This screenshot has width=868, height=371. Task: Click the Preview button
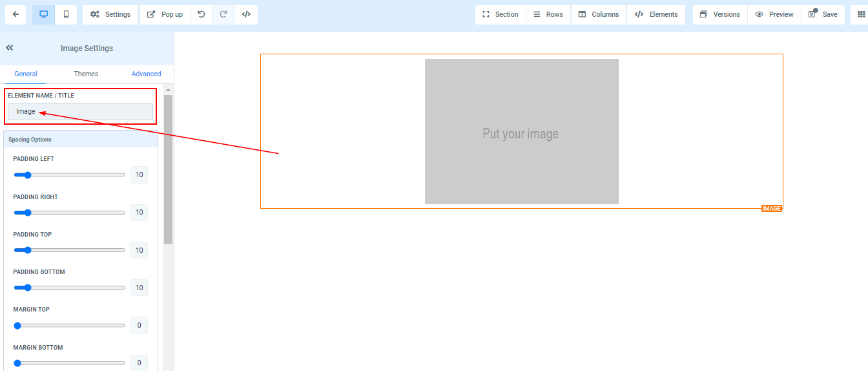pyautogui.click(x=774, y=14)
